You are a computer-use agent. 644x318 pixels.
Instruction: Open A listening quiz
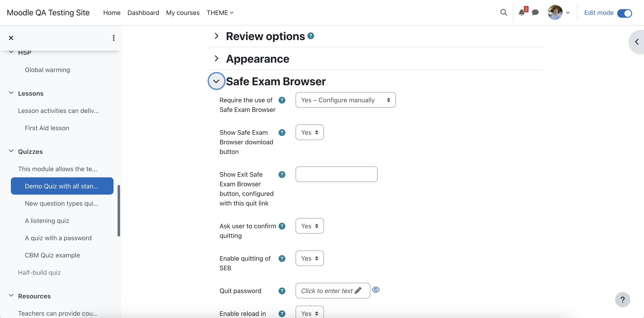(47, 221)
